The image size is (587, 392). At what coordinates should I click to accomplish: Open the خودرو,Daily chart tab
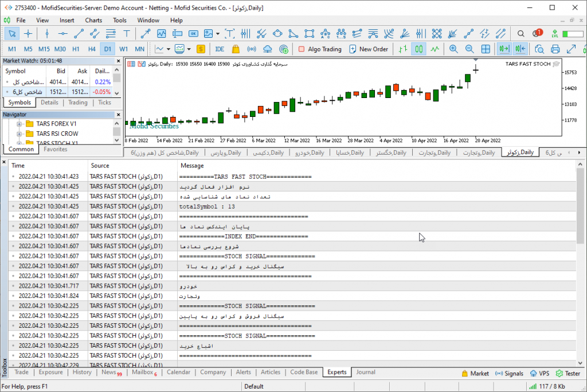coord(309,153)
